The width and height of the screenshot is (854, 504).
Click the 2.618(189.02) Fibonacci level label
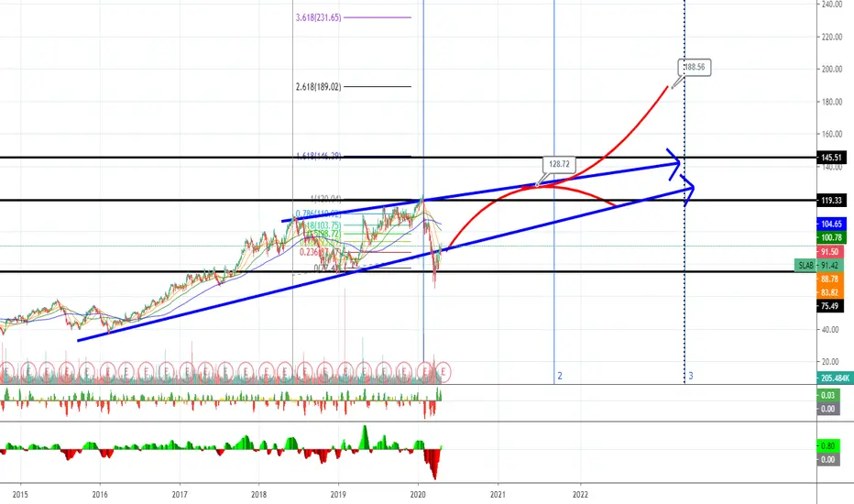pyautogui.click(x=318, y=87)
